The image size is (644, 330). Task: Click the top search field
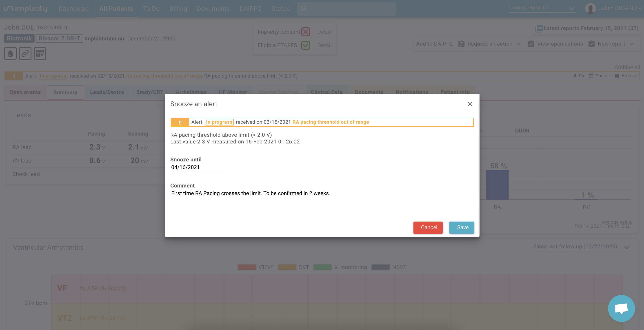click(346, 9)
